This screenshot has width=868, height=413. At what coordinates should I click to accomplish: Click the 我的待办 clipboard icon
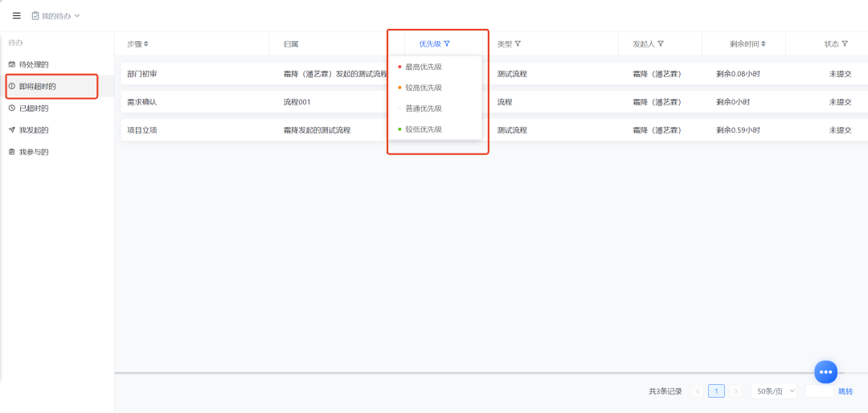(x=35, y=16)
